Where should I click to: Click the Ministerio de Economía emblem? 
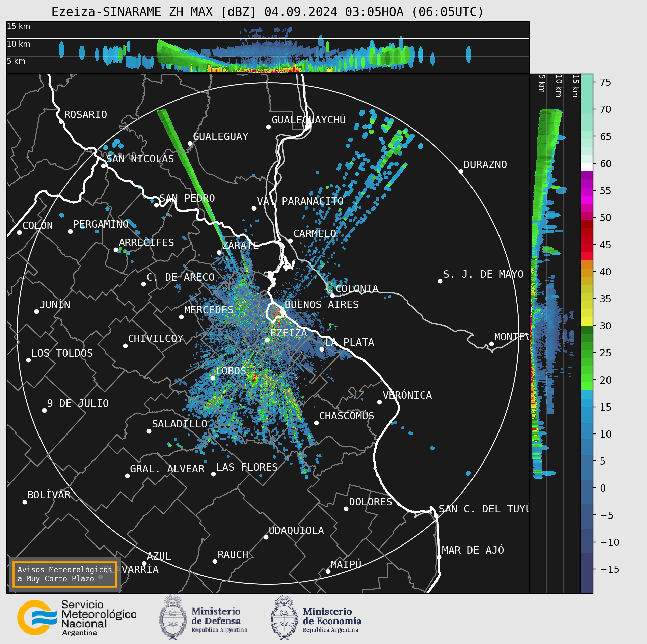[284, 617]
